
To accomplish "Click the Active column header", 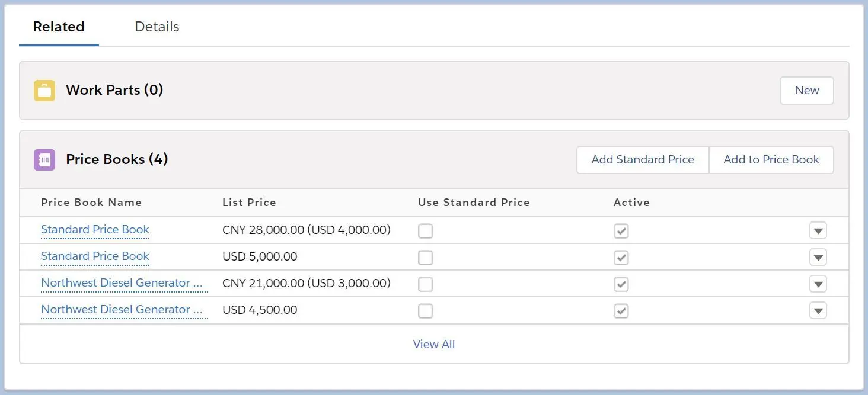I will pos(631,203).
